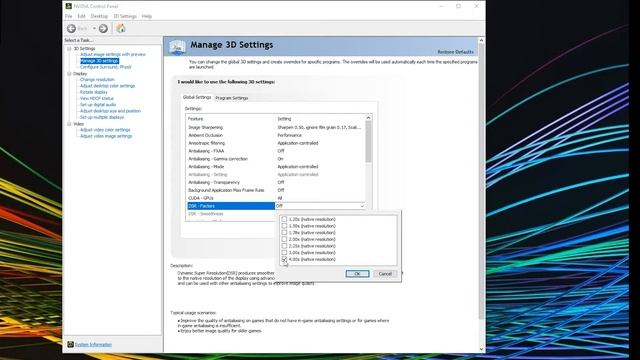640x360 pixels.
Task: Open Rotate display task
Action: pos(94,92)
